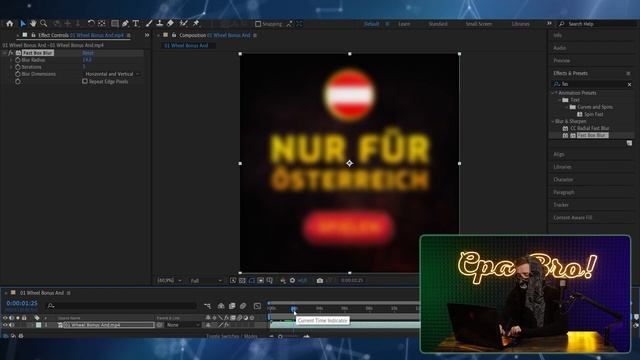Select the Selection (arrow) tool
640x360 pixels.
coord(23,24)
